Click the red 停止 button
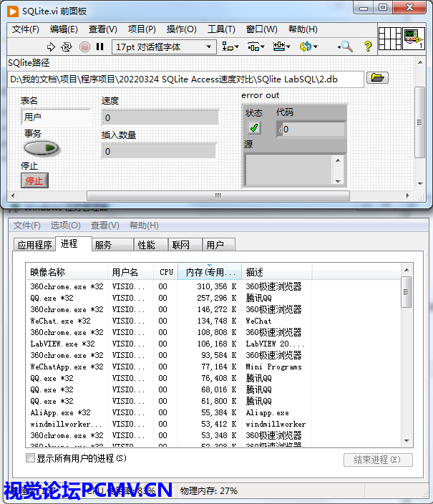 [34, 180]
